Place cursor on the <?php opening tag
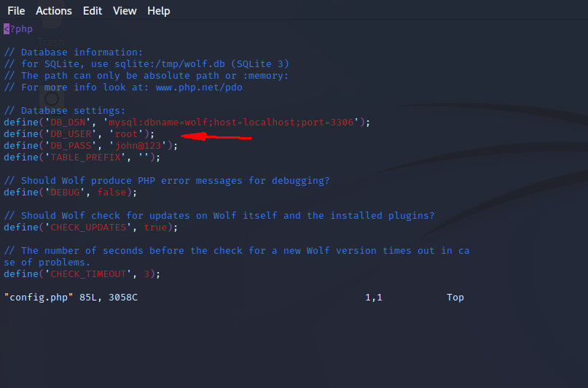Image resolution: width=588 pixels, height=388 pixels. 18,29
